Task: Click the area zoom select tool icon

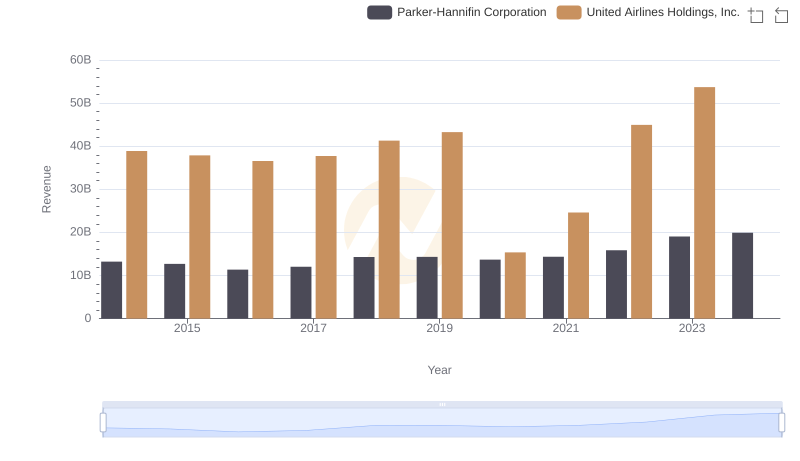Action: (756, 15)
